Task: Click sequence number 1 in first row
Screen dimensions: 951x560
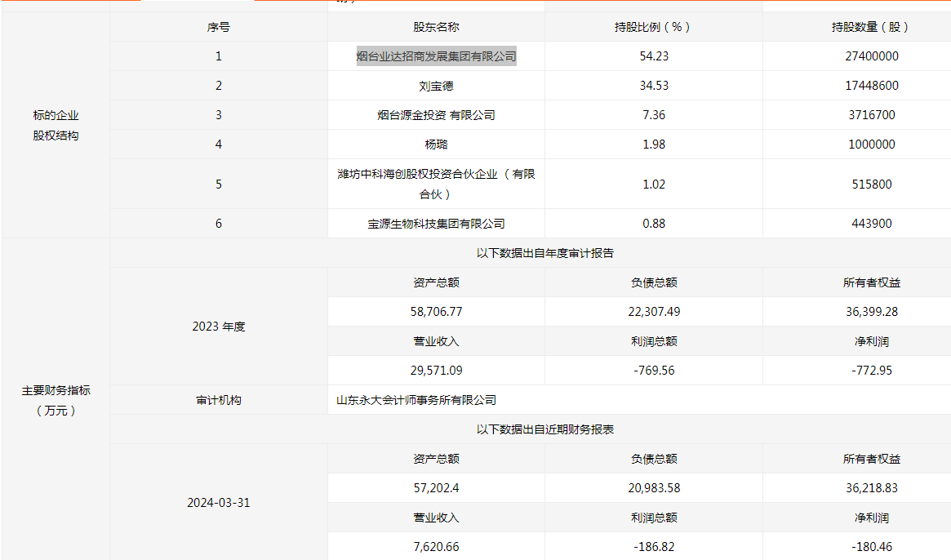Action: point(218,56)
